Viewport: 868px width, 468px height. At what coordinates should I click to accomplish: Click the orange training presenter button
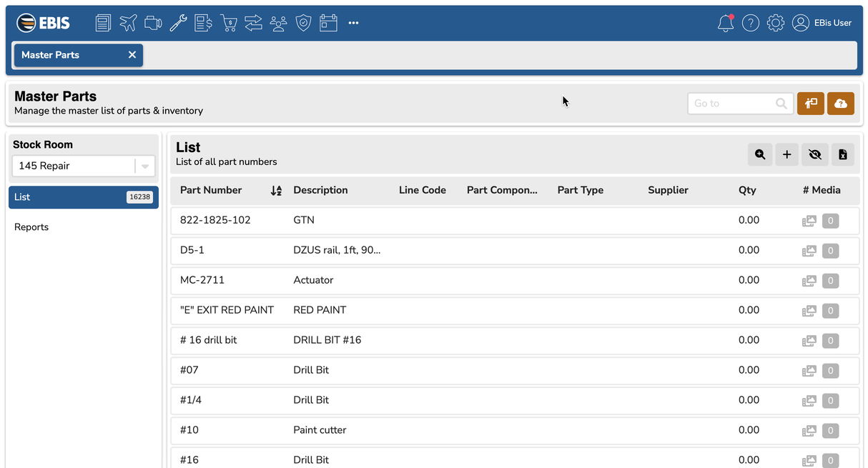(x=811, y=104)
